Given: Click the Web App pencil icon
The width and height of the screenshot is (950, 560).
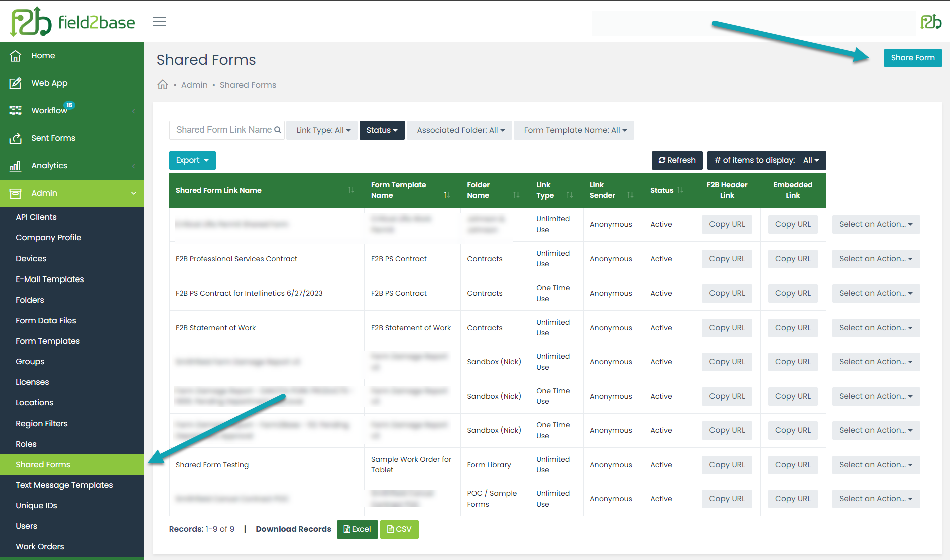Looking at the screenshot, I should point(16,83).
